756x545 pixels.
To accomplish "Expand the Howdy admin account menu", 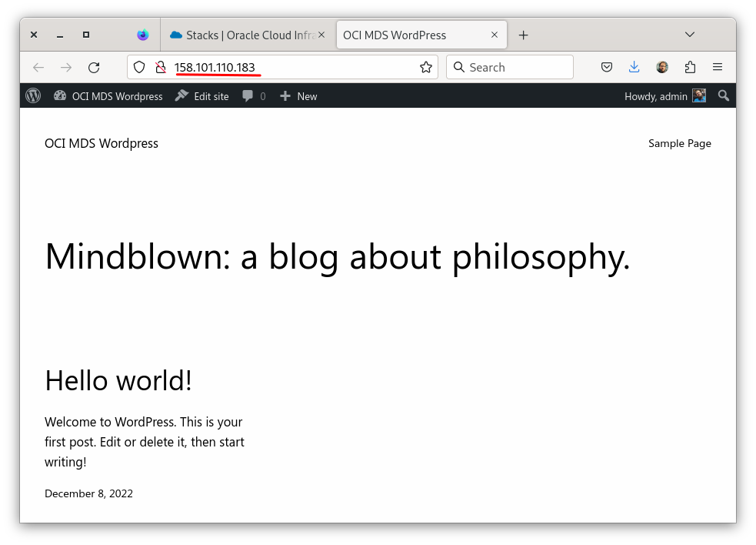I will pyautogui.click(x=664, y=95).
